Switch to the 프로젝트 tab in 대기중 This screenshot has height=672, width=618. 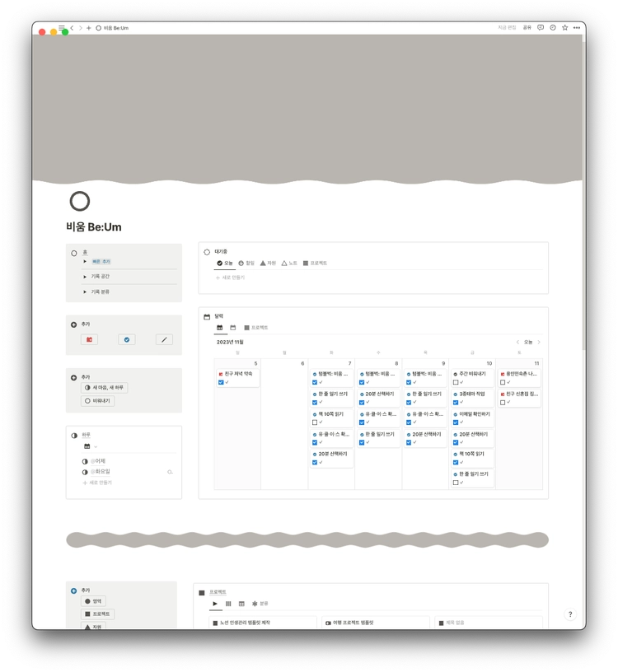(x=316, y=264)
